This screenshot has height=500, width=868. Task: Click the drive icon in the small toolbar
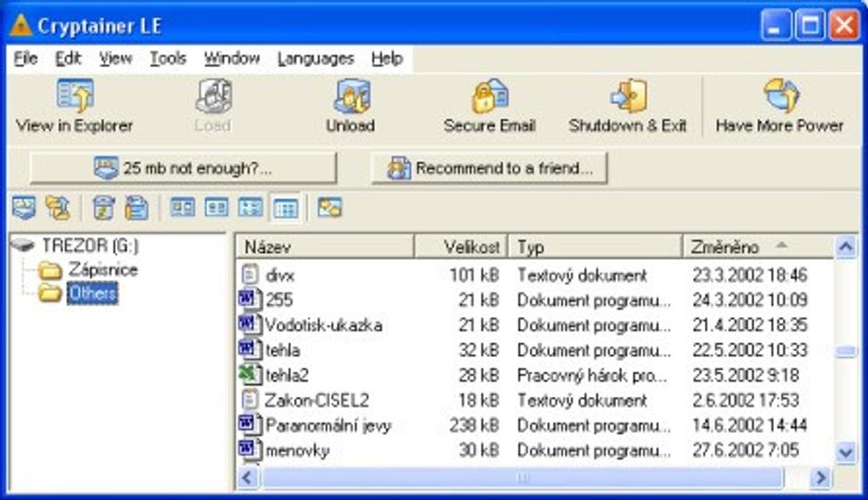(24, 208)
